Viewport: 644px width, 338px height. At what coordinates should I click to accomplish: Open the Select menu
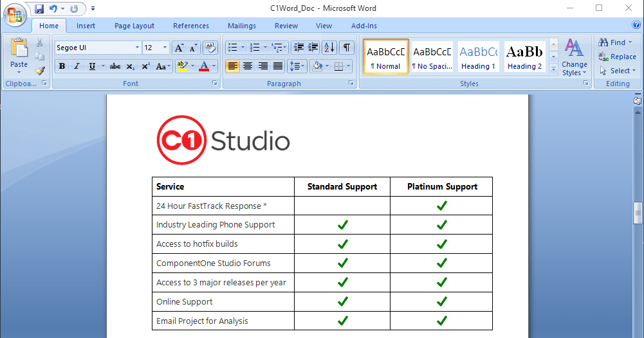click(x=618, y=71)
